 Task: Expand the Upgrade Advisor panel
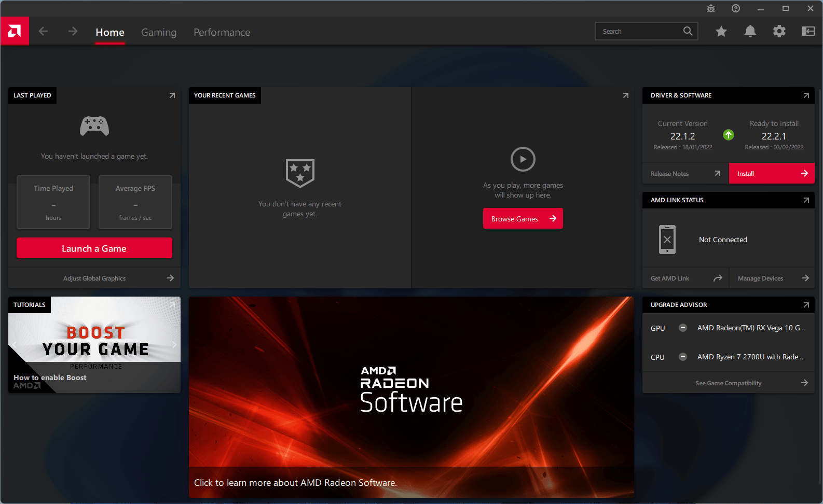coord(806,305)
